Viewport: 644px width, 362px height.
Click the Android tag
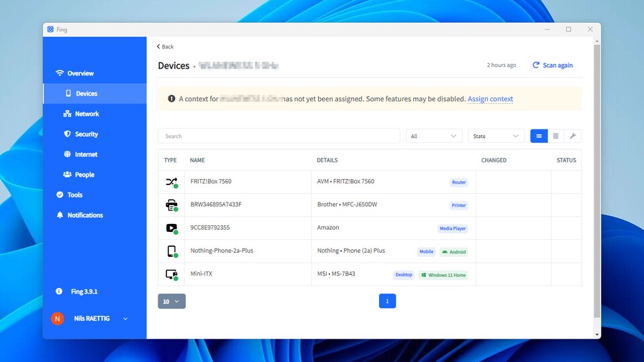coord(454,251)
